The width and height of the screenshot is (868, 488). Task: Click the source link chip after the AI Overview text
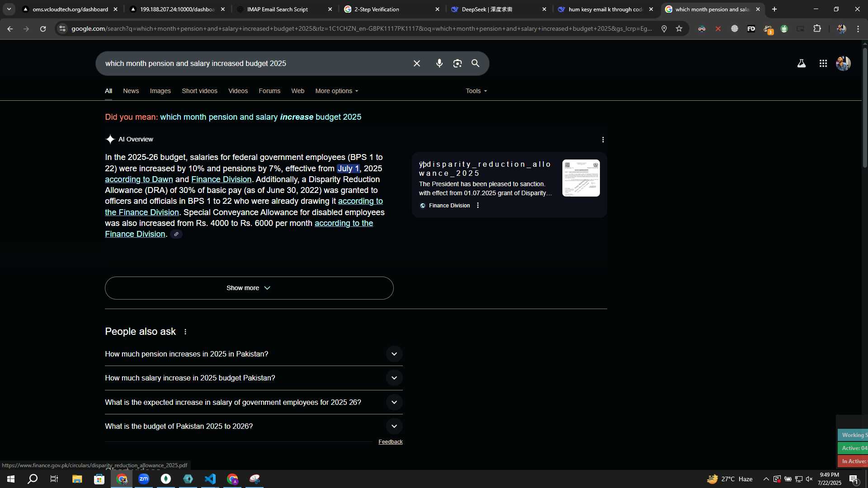pyautogui.click(x=176, y=234)
